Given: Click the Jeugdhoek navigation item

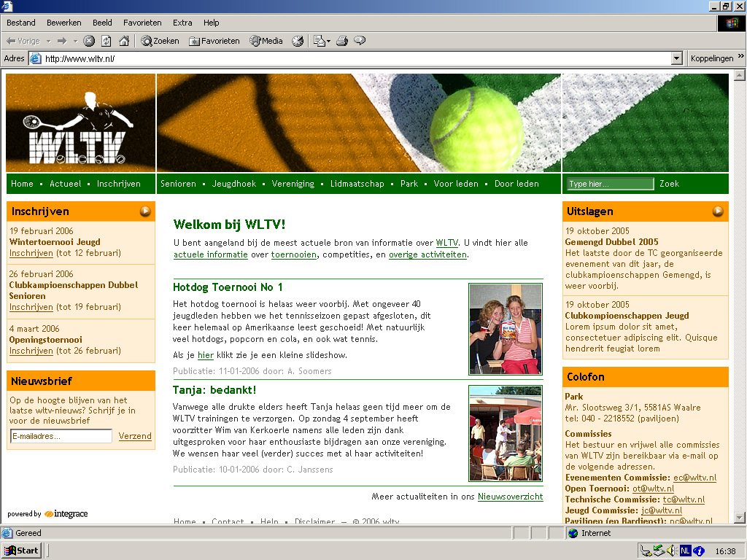Looking at the screenshot, I should 234,184.
